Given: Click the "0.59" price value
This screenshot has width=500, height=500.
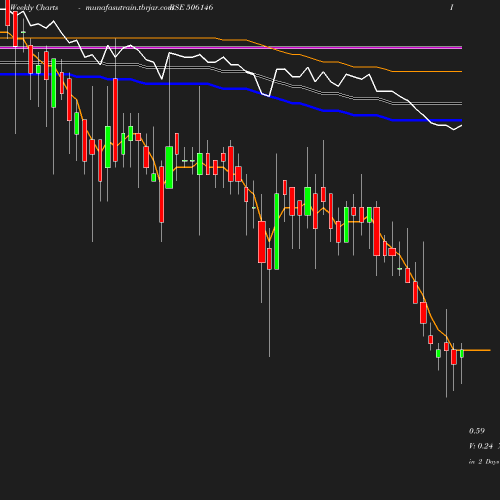Looking at the screenshot, I should tap(477, 431).
